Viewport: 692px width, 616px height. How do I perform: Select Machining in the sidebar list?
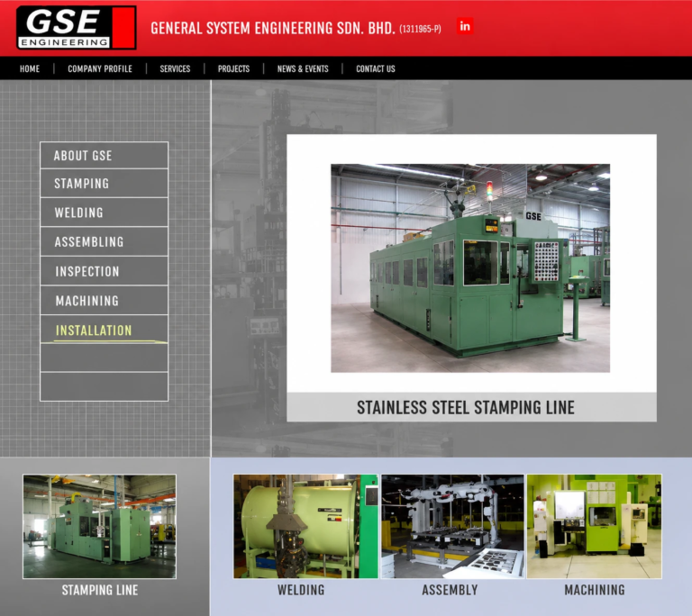105,301
